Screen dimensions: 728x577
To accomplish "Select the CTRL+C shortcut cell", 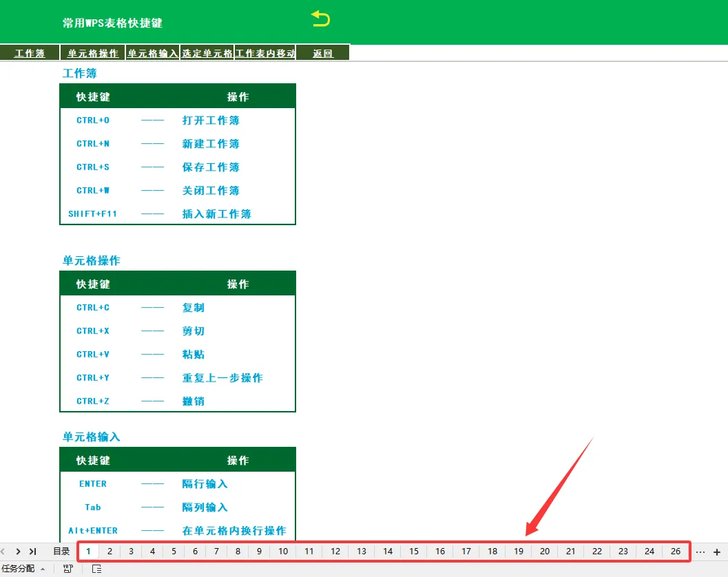I will [x=93, y=308].
